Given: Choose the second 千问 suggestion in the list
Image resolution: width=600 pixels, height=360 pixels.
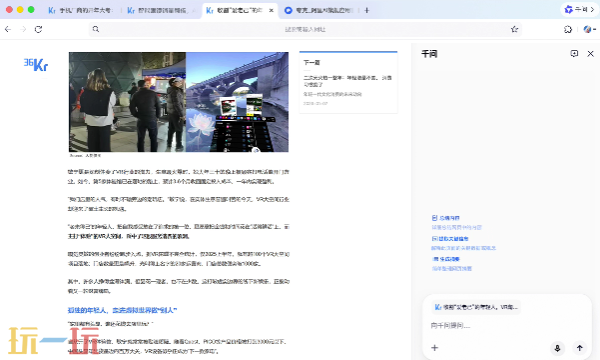Looking at the screenshot, I should tap(463, 243).
